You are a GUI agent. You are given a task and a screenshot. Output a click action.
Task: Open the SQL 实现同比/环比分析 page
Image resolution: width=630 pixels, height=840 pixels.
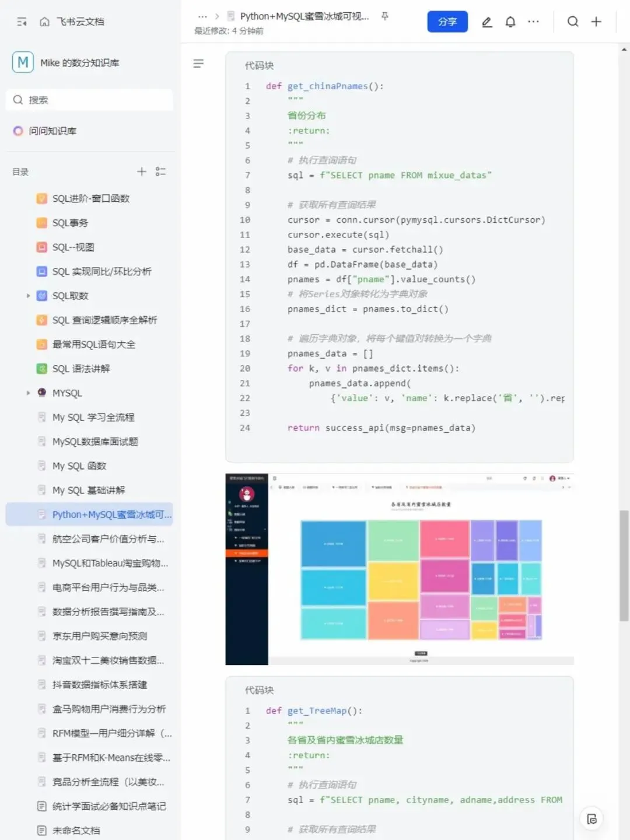(x=101, y=271)
